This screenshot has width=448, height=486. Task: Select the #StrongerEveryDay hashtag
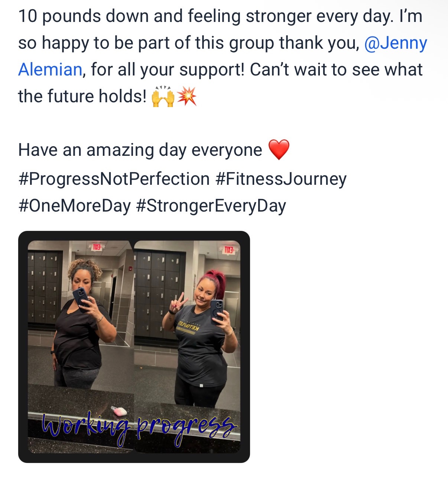[x=211, y=206]
